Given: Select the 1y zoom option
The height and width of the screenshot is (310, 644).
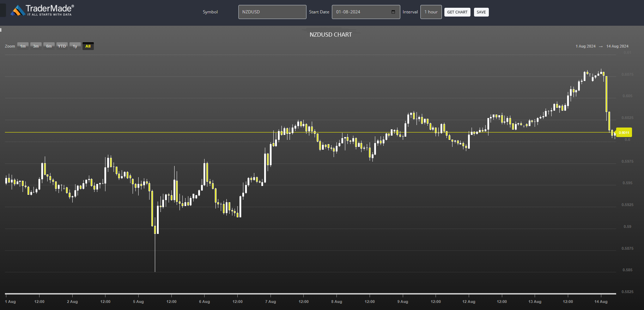Looking at the screenshot, I should (75, 46).
